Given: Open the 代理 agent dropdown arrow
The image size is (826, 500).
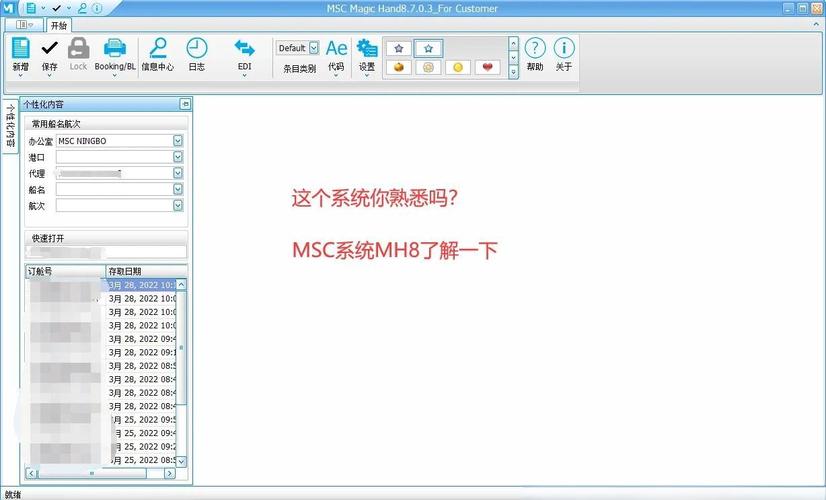Looking at the screenshot, I should click(x=178, y=173).
